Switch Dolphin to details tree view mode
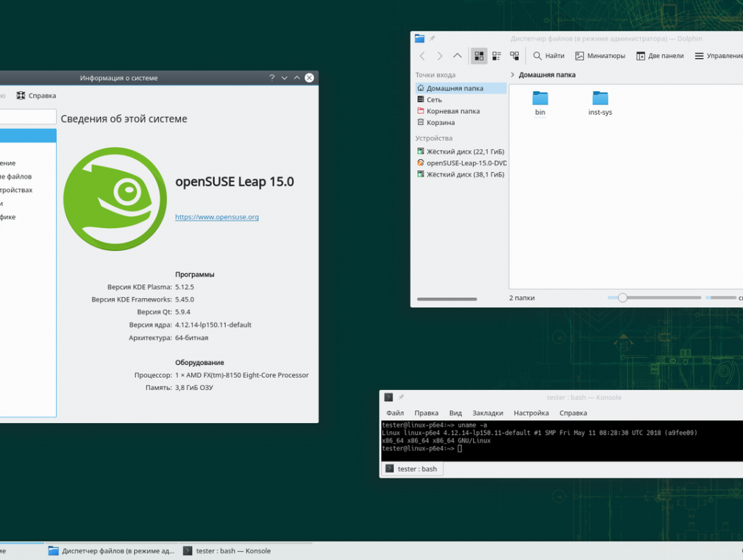Screen dimensions: 743x560 [x=515, y=56]
